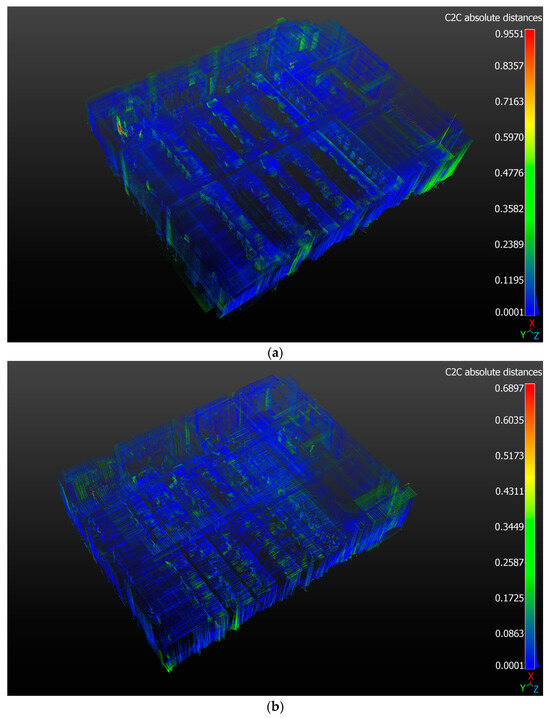Click the 0.4776 tick on the scale

tap(509, 173)
